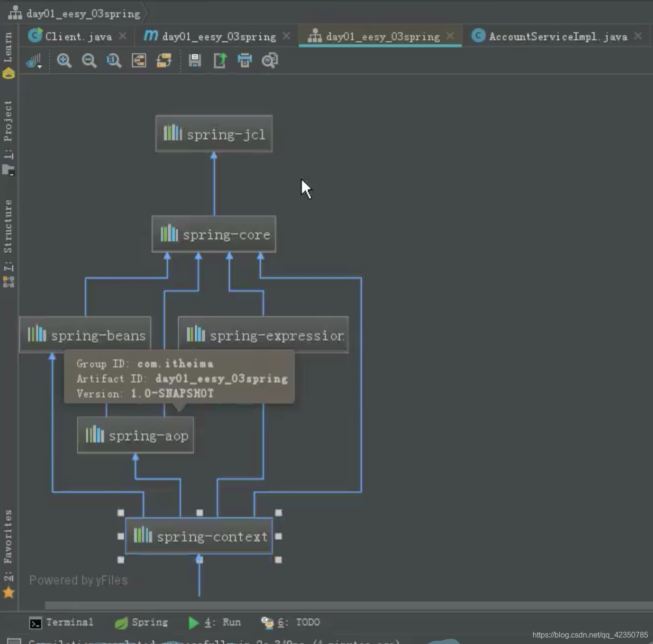The width and height of the screenshot is (653, 644).
Task: Click the library icon in spring-context node
Action: coord(143,535)
